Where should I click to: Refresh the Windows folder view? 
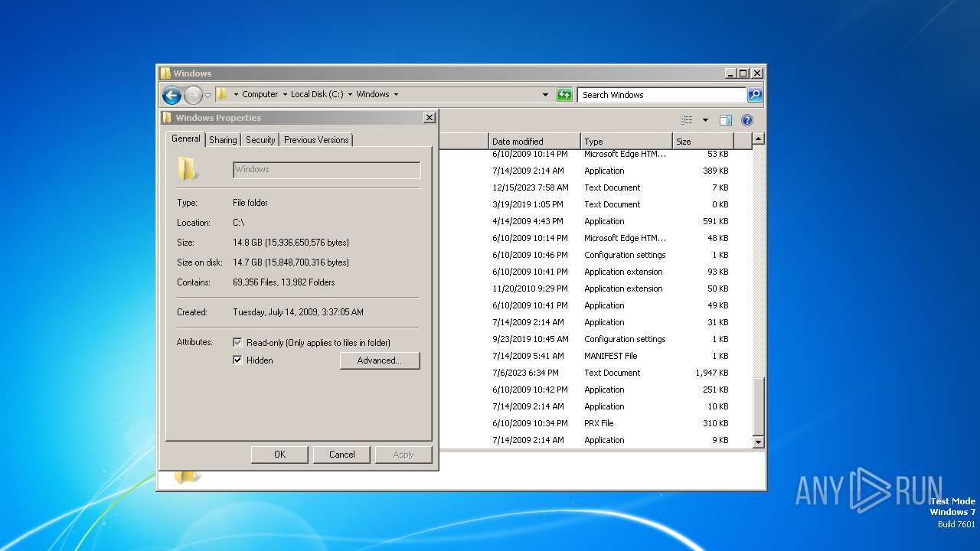coord(564,95)
